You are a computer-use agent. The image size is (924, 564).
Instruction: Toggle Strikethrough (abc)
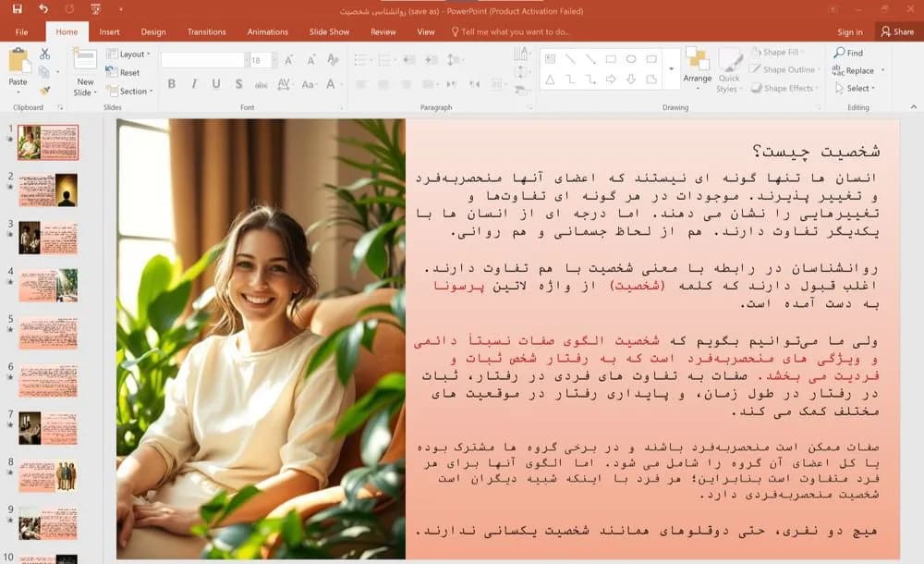pos(261,84)
